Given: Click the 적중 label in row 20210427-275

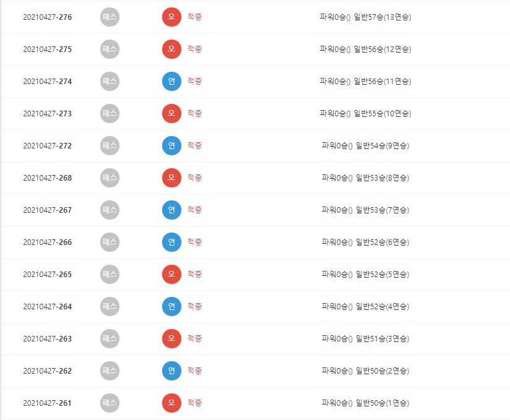Looking at the screenshot, I should [194, 49].
